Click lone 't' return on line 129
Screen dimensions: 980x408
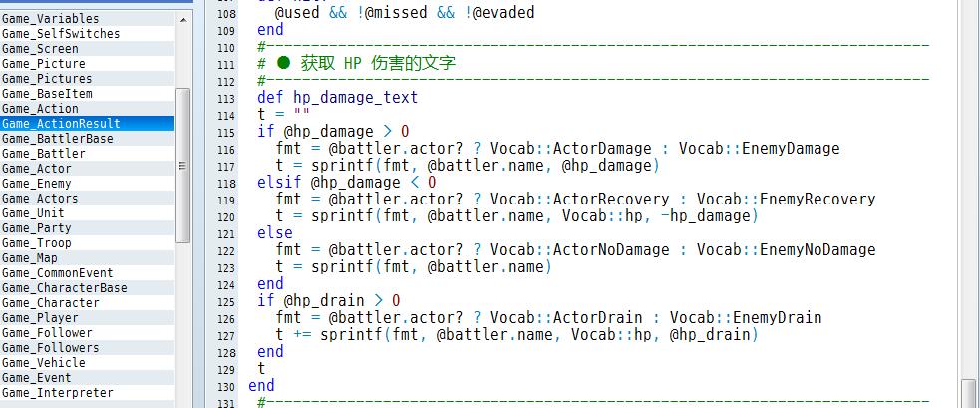click(261, 368)
